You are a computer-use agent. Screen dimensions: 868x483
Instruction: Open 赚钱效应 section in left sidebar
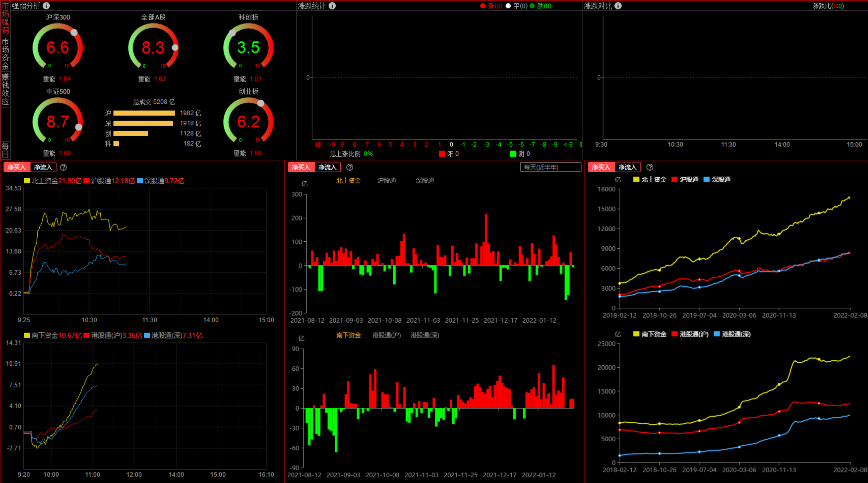coord(5,89)
